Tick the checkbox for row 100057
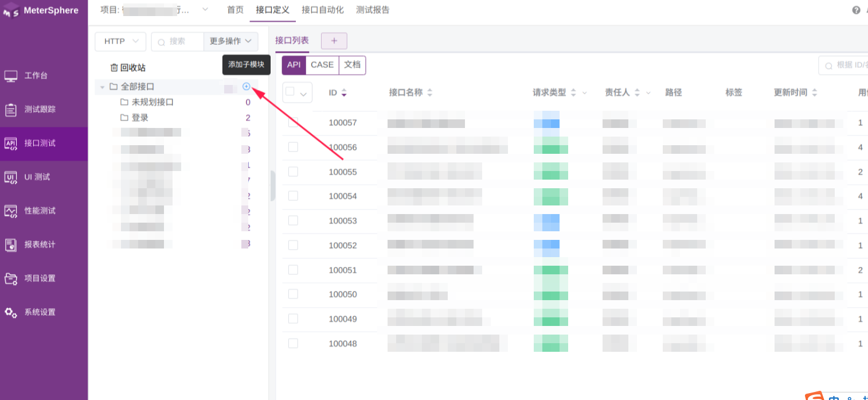Viewport: 868px width, 400px height. pos(293,122)
